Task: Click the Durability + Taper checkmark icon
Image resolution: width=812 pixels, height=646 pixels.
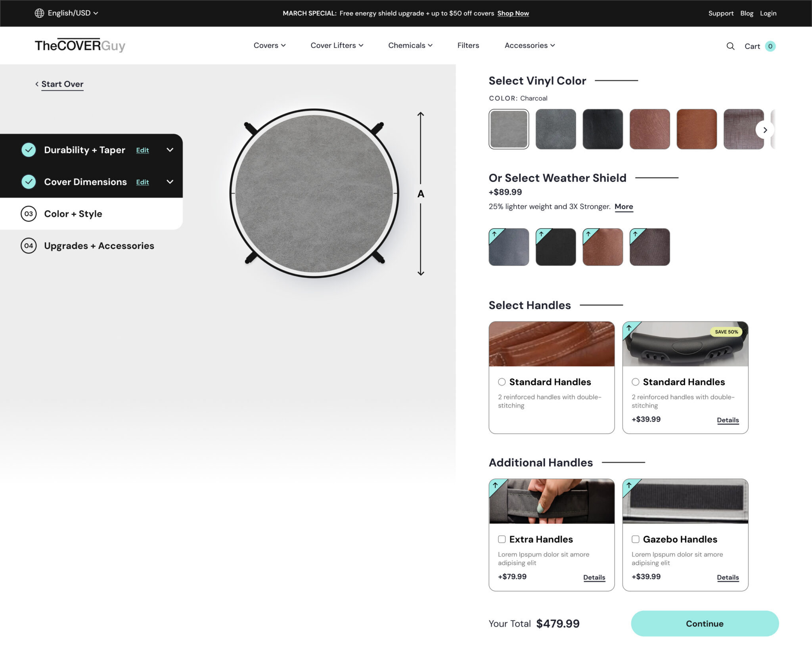Action: pos(29,150)
